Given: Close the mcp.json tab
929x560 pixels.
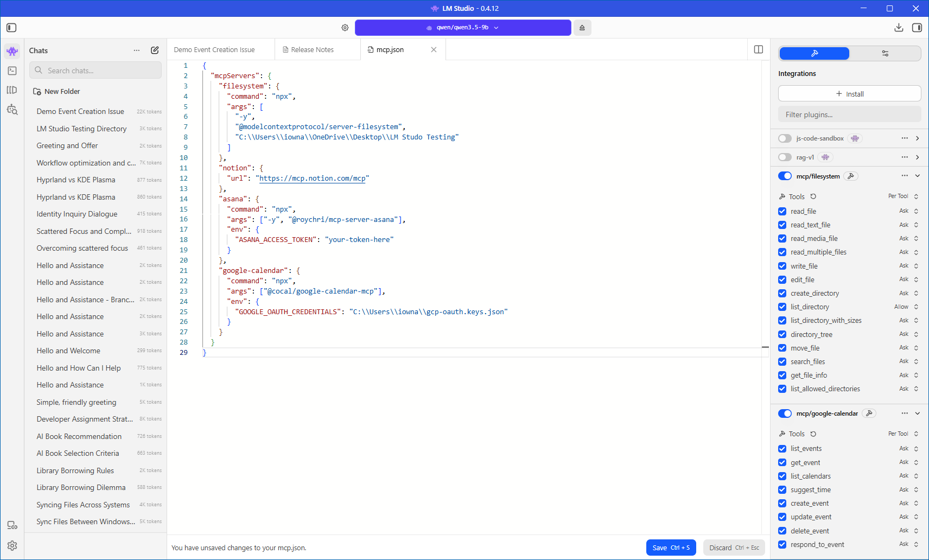Looking at the screenshot, I should (x=434, y=49).
